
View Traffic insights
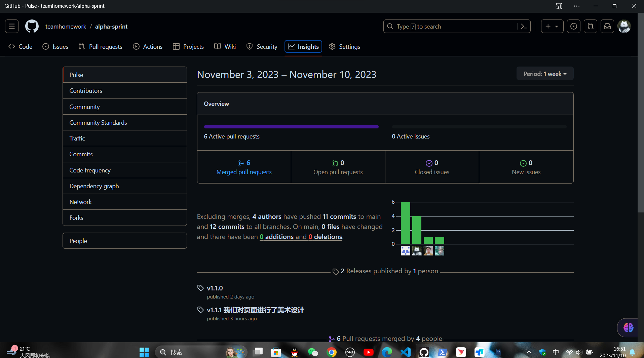[125, 138]
